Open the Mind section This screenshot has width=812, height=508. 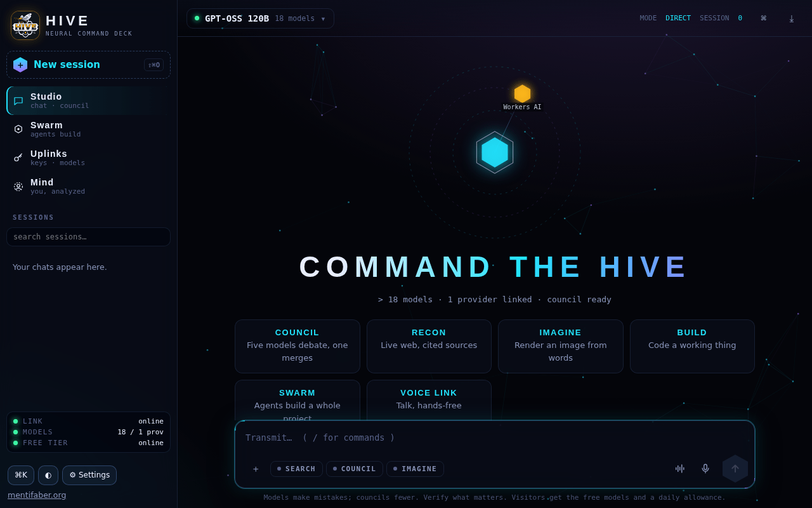[88, 186]
